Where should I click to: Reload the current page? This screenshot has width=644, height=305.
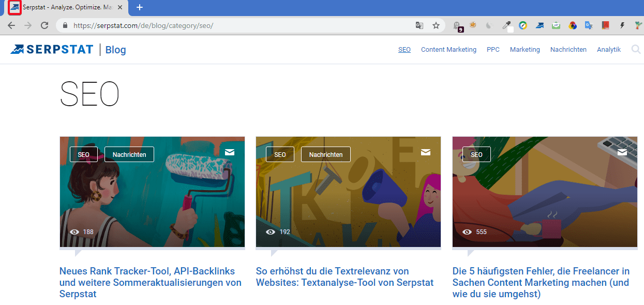[44, 25]
